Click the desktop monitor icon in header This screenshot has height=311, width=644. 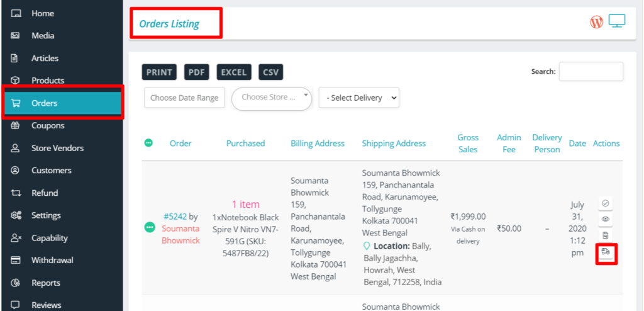[617, 21]
